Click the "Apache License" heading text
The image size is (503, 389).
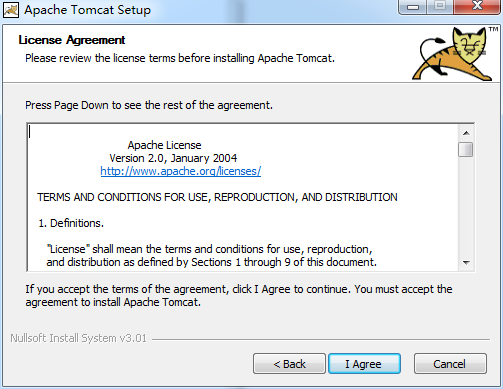(x=164, y=145)
